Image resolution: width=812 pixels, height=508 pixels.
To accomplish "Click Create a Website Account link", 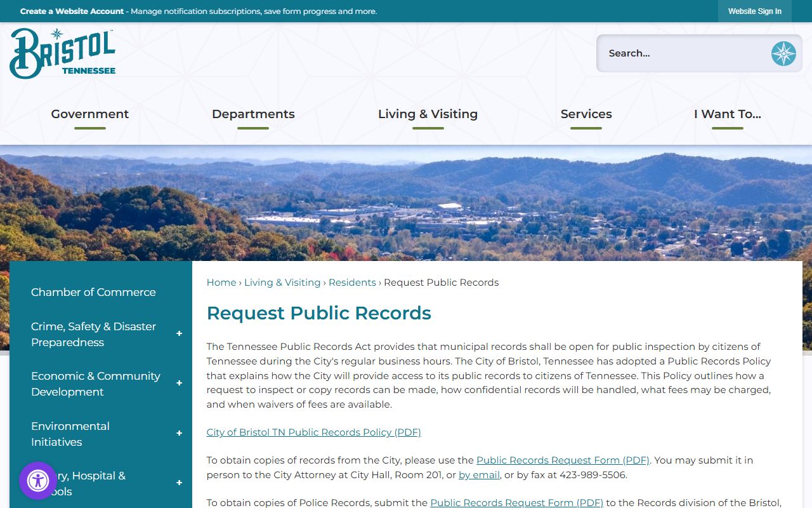I will click(72, 11).
